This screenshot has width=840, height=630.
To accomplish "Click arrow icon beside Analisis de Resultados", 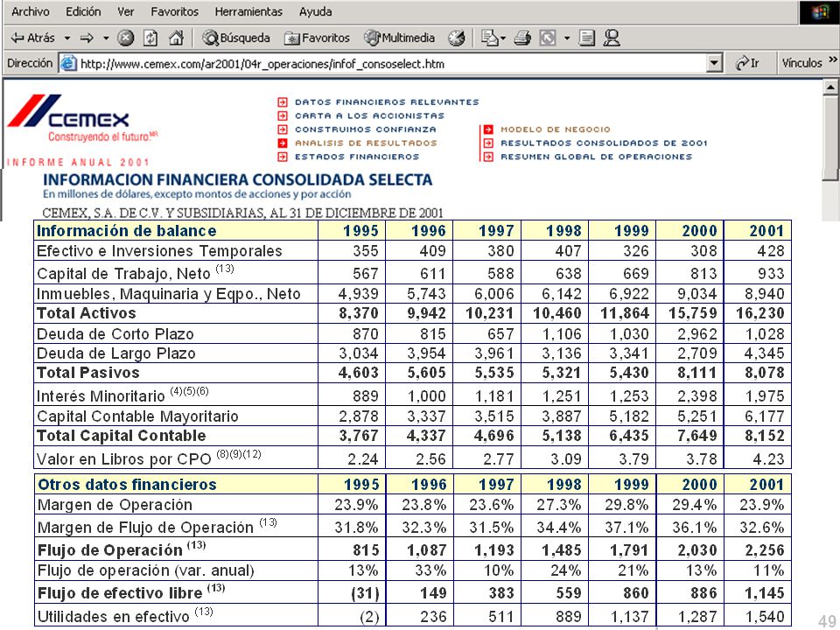I will click(283, 143).
